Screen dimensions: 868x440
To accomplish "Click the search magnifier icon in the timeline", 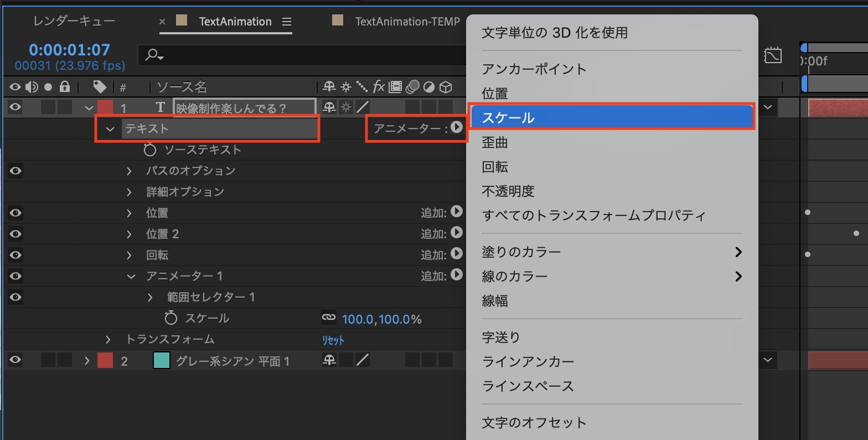I will [x=154, y=55].
